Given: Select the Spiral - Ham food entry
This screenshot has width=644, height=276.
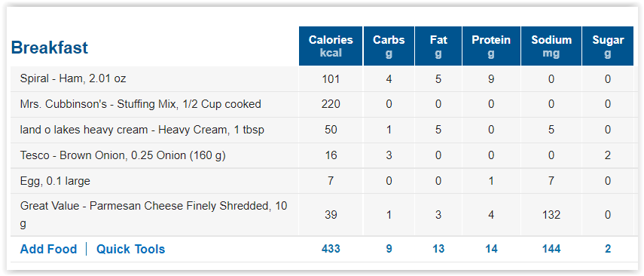Looking at the screenshot, I should coord(73,78).
